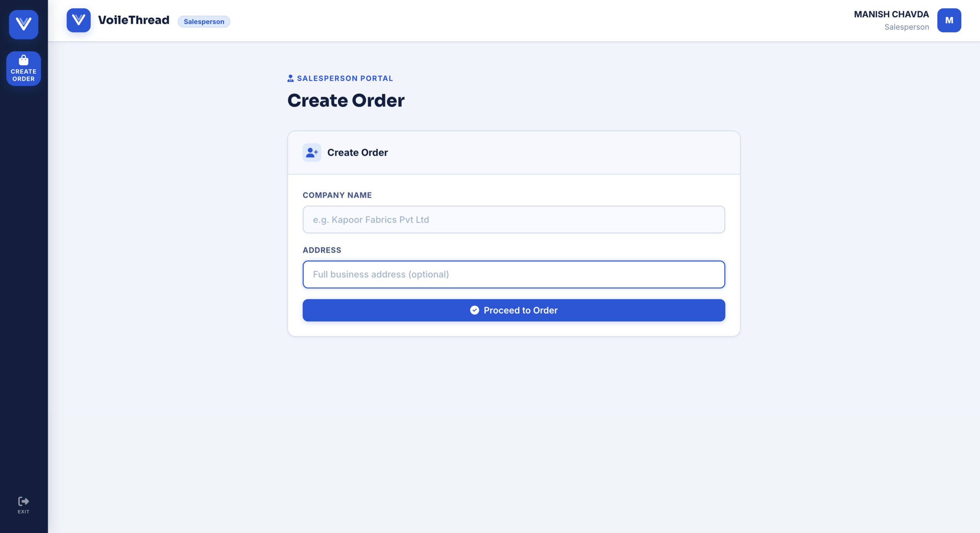Open the user avatar labeled M
The height and width of the screenshot is (533, 980).
(x=949, y=20)
